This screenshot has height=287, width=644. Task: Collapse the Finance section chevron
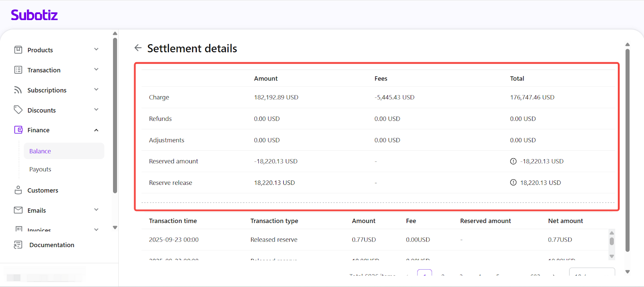[96, 130]
